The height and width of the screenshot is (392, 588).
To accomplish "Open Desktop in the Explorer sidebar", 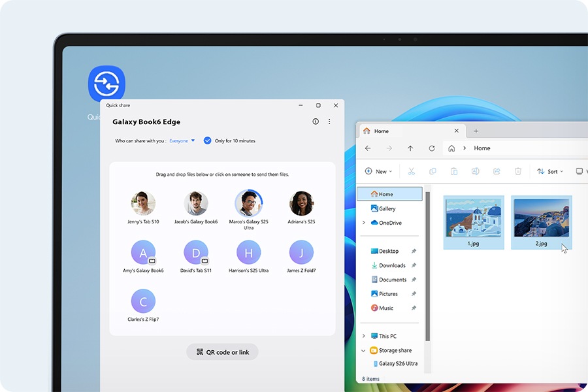I will tap(385, 251).
